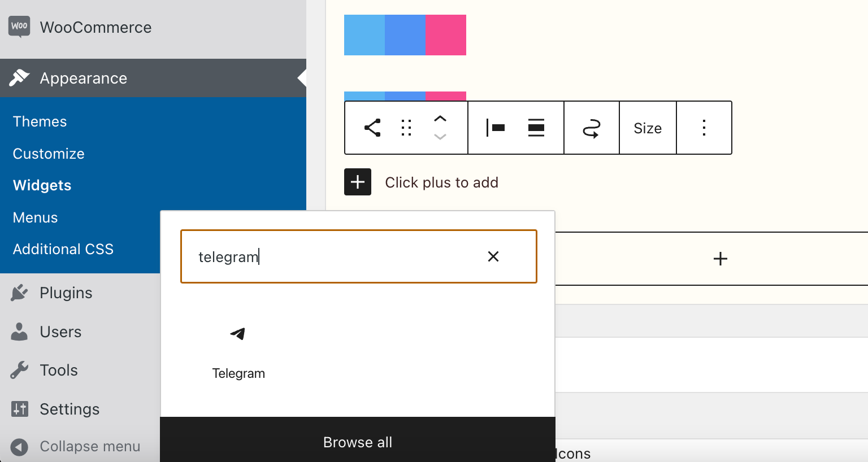Click the medium blue social icon swatch
Screen dimensions: 868x462
pos(405,35)
